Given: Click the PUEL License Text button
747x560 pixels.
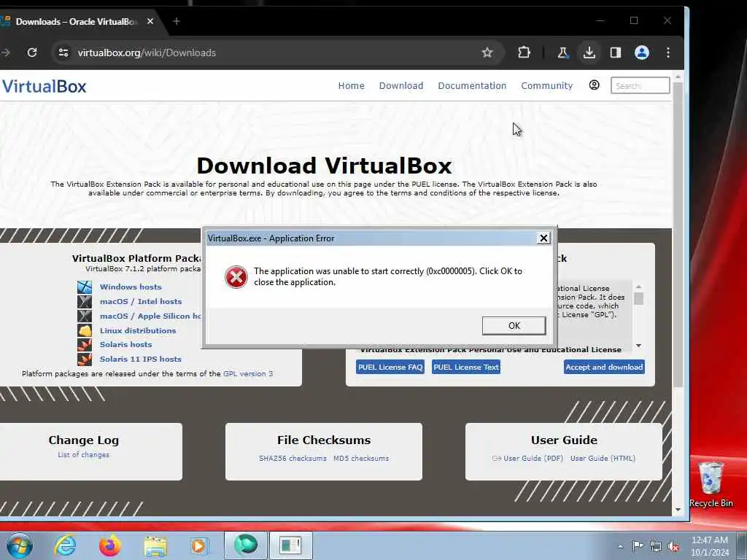Looking at the screenshot, I should pos(466,367).
